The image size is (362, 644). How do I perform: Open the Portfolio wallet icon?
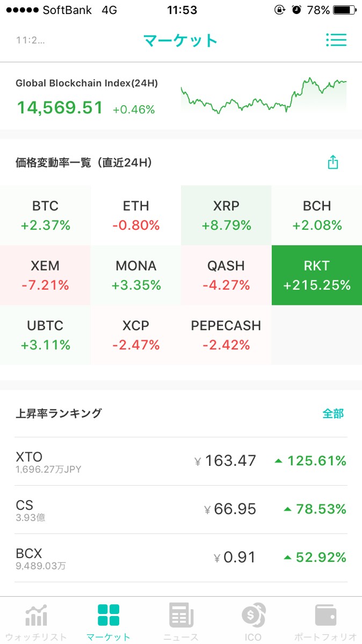click(x=325, y=616)
